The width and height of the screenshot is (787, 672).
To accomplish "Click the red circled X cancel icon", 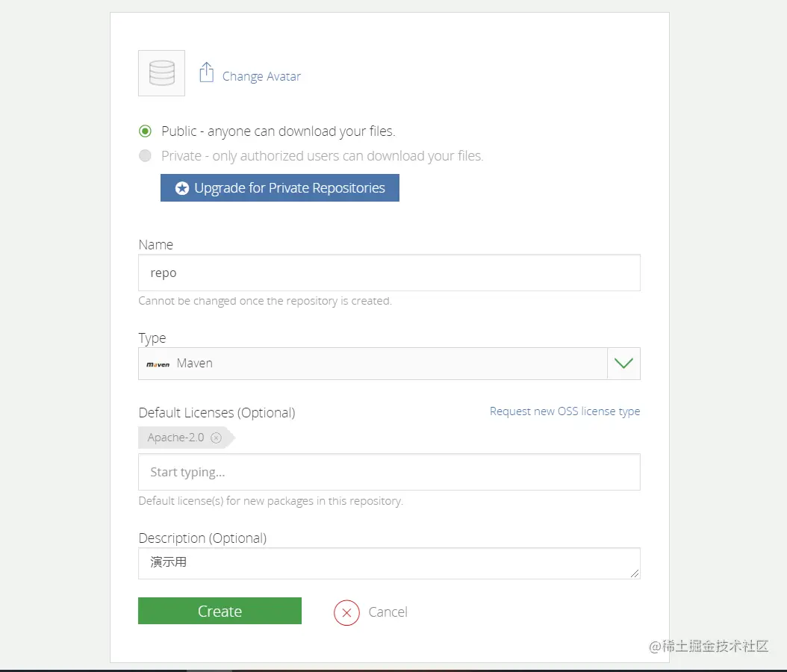I will (346, 612).
